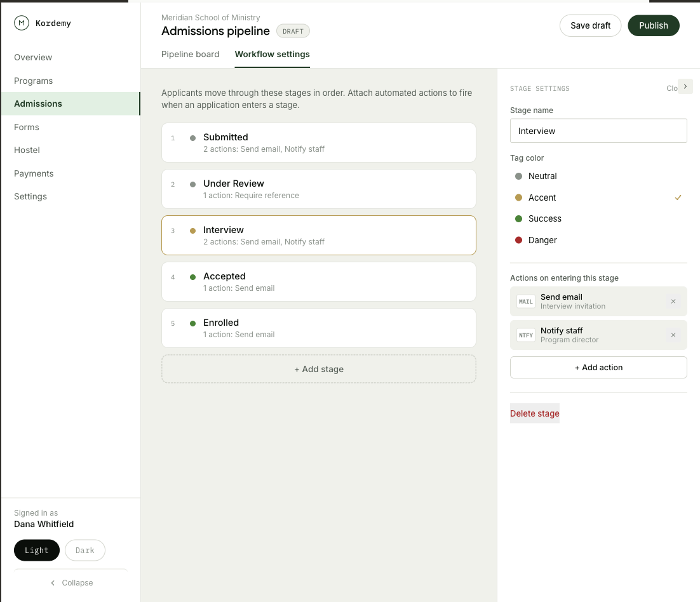
Task: Switch to Light theme
Action: tap(37, 550)
